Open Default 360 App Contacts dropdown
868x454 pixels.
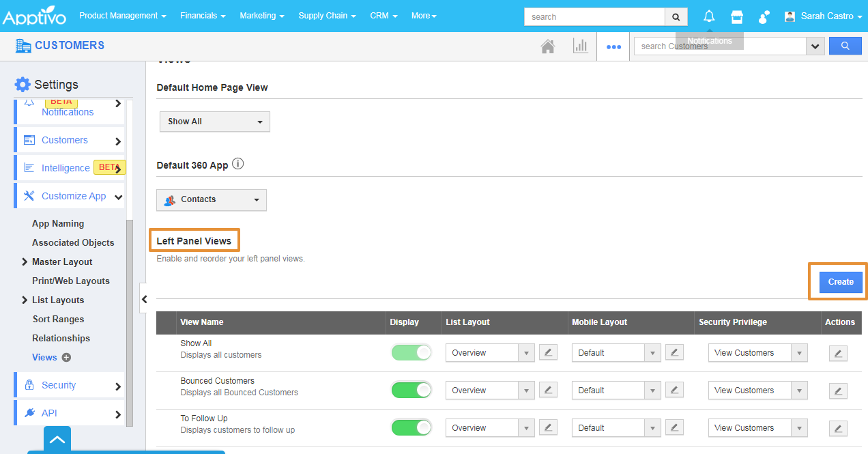coord(212,199)
